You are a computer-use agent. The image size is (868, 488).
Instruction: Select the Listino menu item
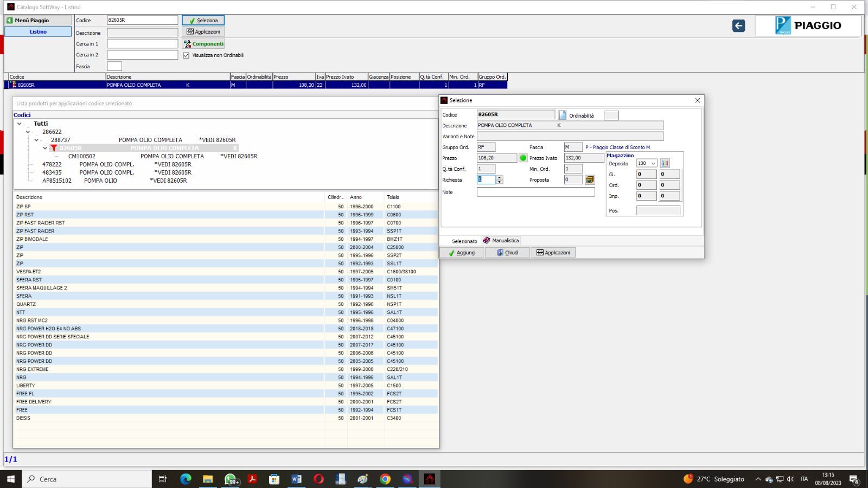(x=38, y=31)
